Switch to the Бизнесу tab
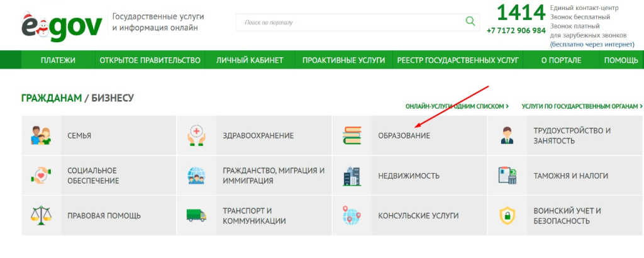This screenshot has height=258, width=644. (x=113, y=98)
